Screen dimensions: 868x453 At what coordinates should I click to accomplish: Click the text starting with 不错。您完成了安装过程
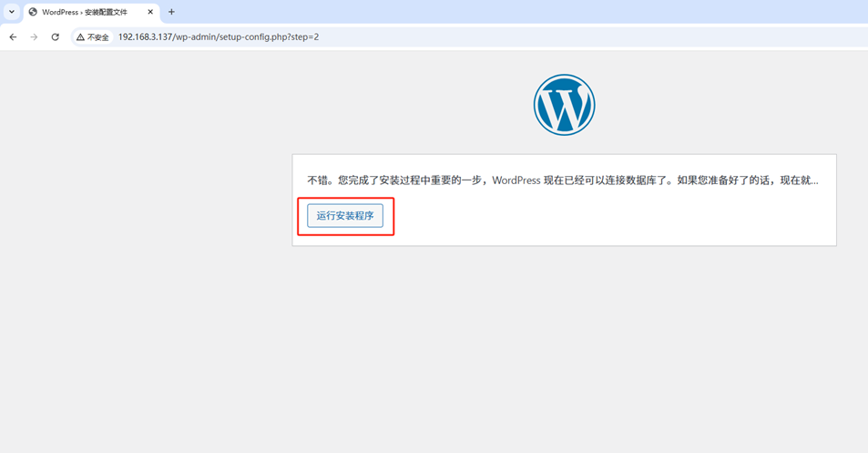(563, 180)
